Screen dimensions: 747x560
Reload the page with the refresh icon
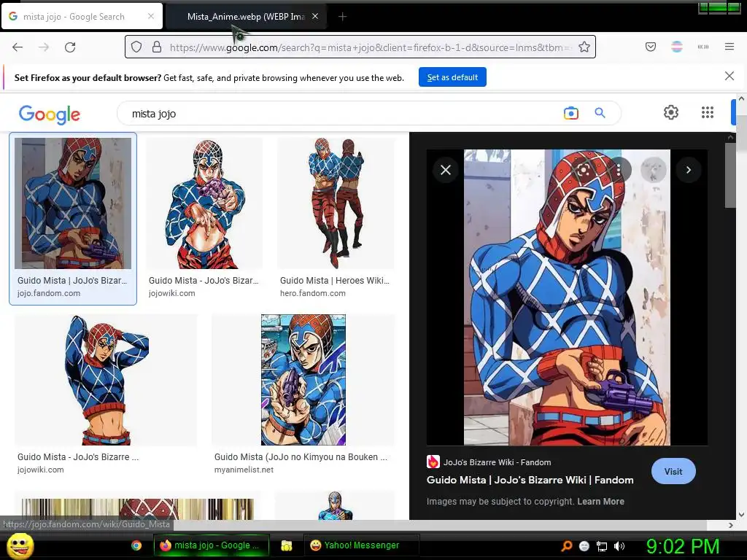(70, 47)
